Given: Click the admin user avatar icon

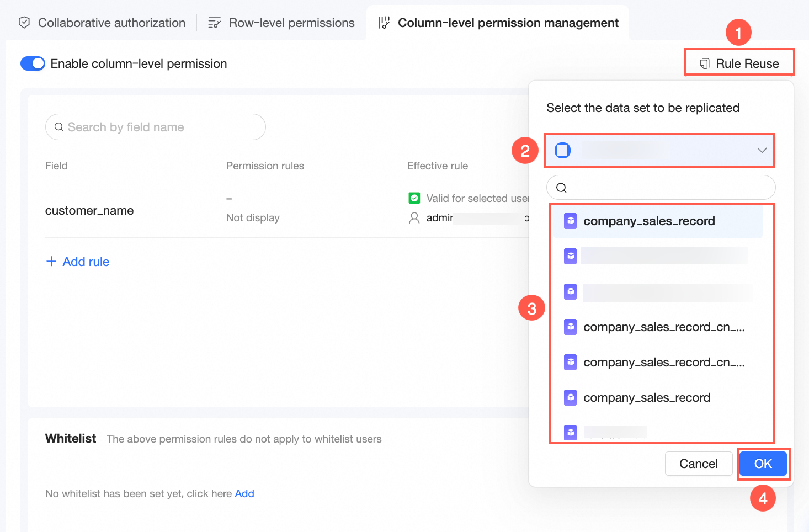Looking at the screenshot, I should tap(414, 218).
